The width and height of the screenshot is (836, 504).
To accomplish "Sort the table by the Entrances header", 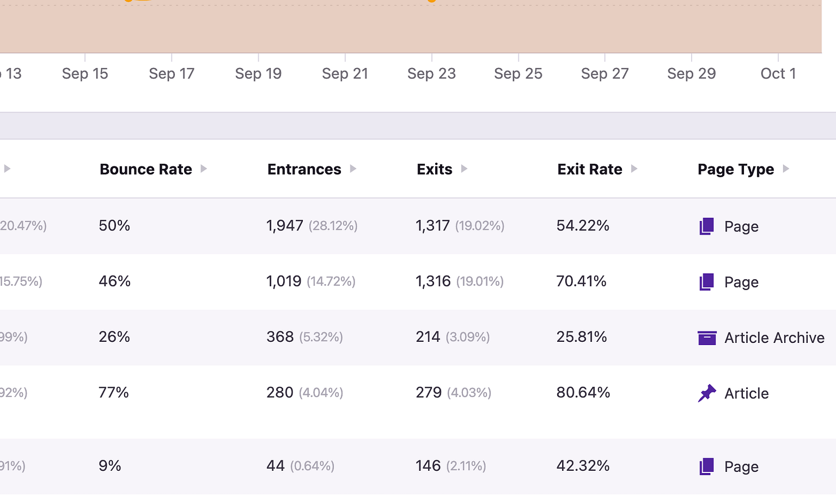I will click(x=304, y=169).
